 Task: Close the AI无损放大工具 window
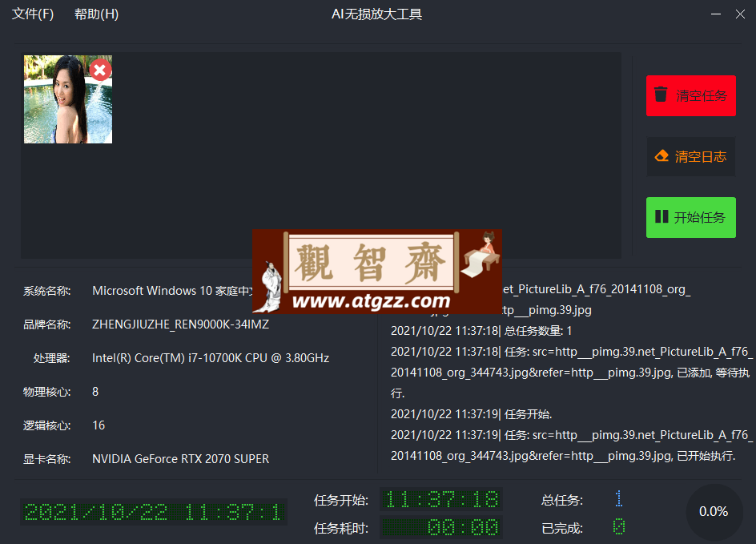pos(740,14)
